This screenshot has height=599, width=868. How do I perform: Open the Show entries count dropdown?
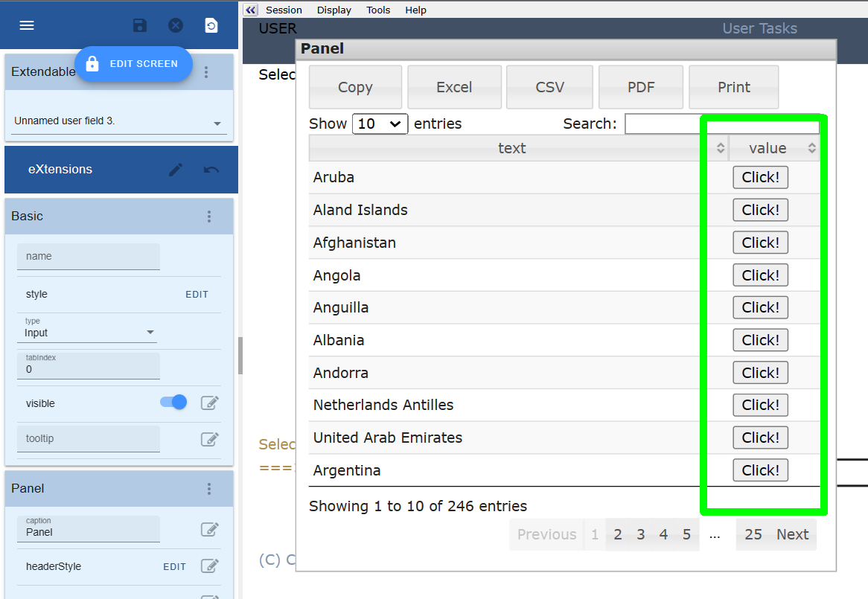coord(380,124)
